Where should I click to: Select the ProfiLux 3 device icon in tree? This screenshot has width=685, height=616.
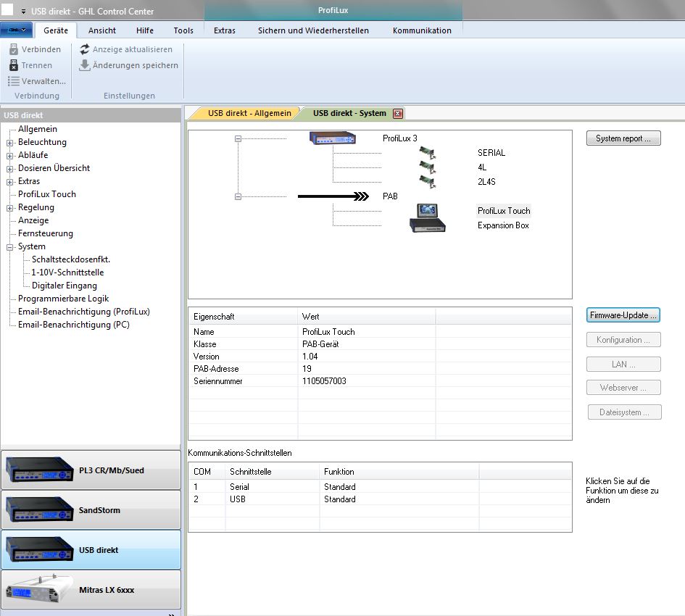click(333, 138)
